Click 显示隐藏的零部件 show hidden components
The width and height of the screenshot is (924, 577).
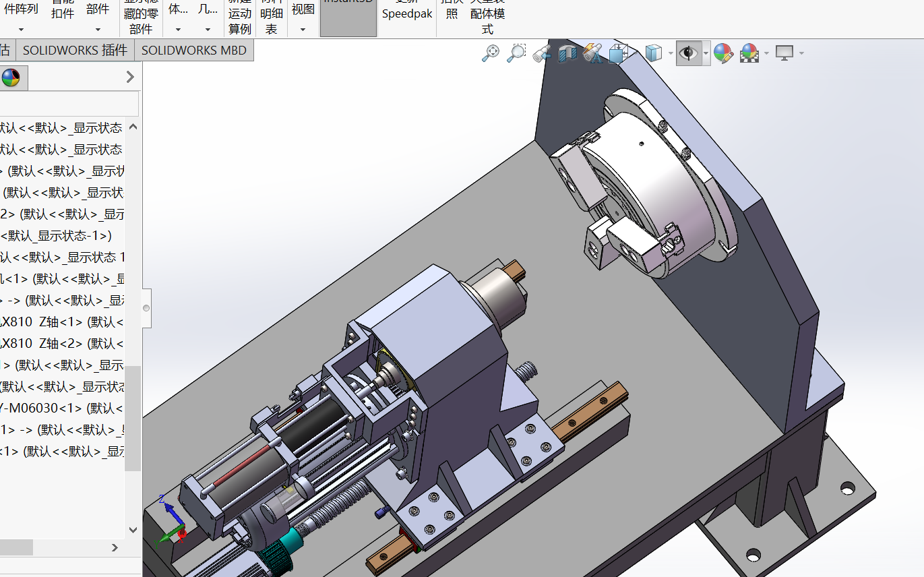tap(141, 17)
